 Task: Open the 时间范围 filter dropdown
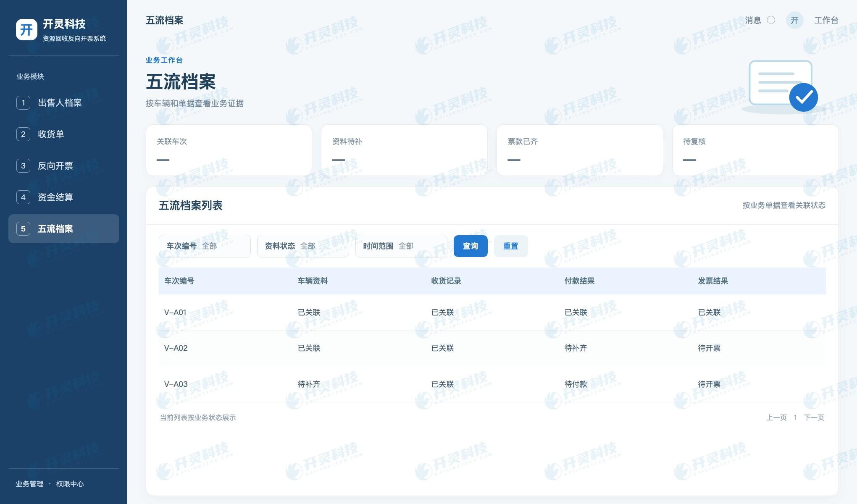click(x=401, y=246)
